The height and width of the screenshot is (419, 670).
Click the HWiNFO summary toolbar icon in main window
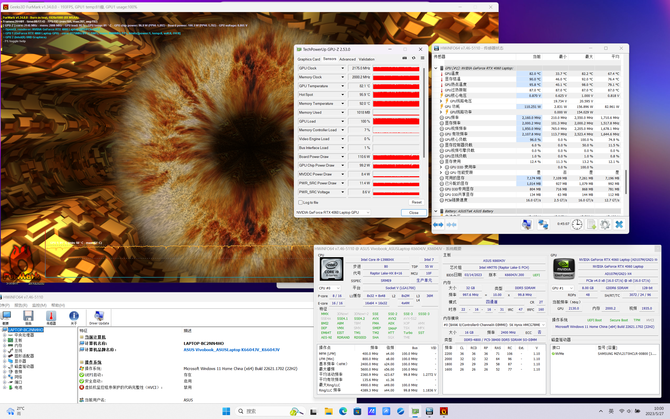pyautogui.click(x=6, y=316)
